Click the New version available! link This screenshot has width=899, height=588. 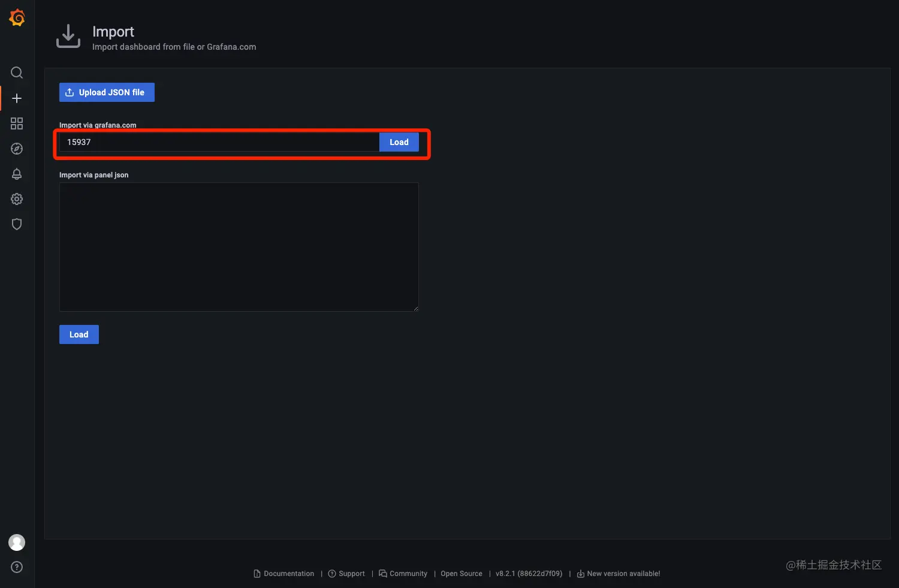tap(619, 574)
